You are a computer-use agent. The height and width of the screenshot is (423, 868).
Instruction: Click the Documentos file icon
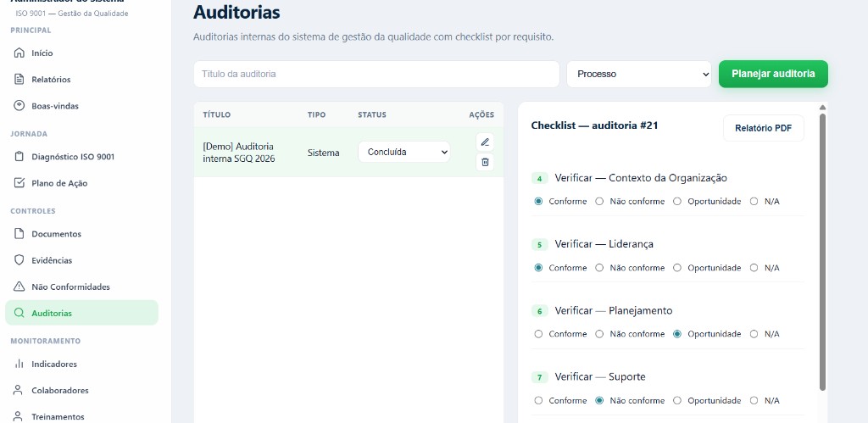(x=19, y=234)
